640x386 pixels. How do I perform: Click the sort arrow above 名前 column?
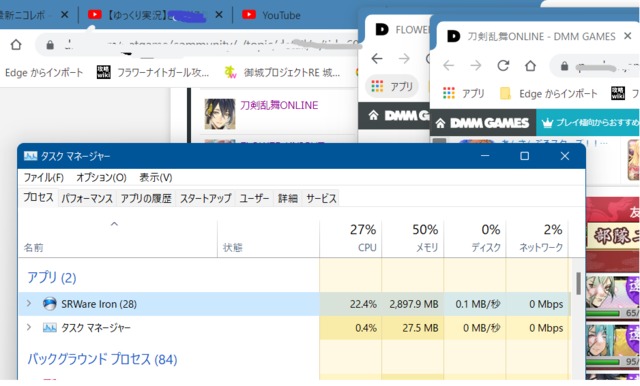114,224
